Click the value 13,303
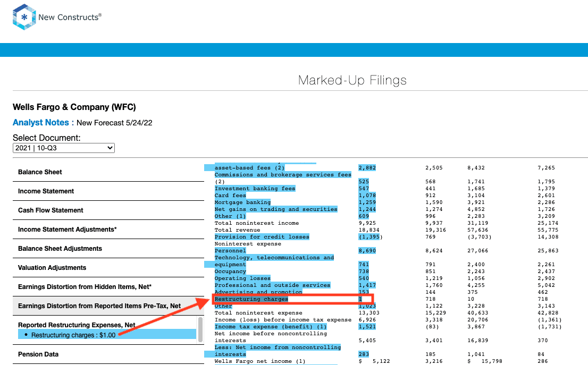Viewport: 588px width, 365px height. coord(369,313)
